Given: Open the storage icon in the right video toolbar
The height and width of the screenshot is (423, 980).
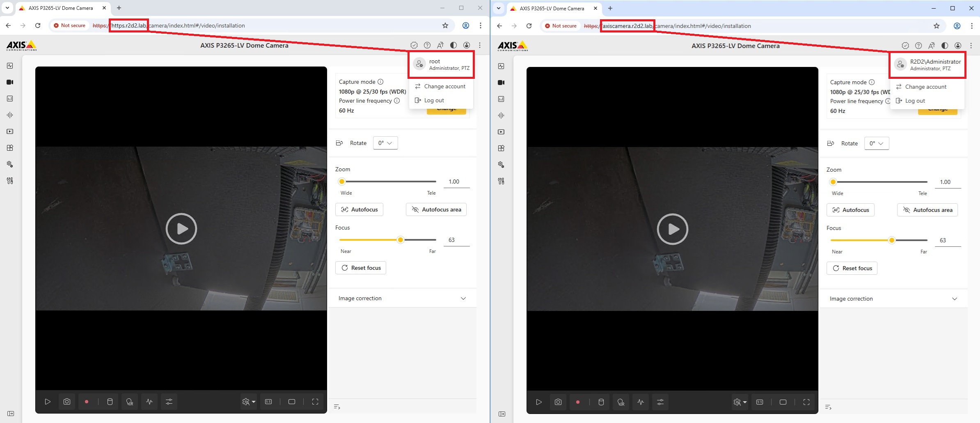Looking at the screenshot, I should pyautogui.click(x=601, y=402).
